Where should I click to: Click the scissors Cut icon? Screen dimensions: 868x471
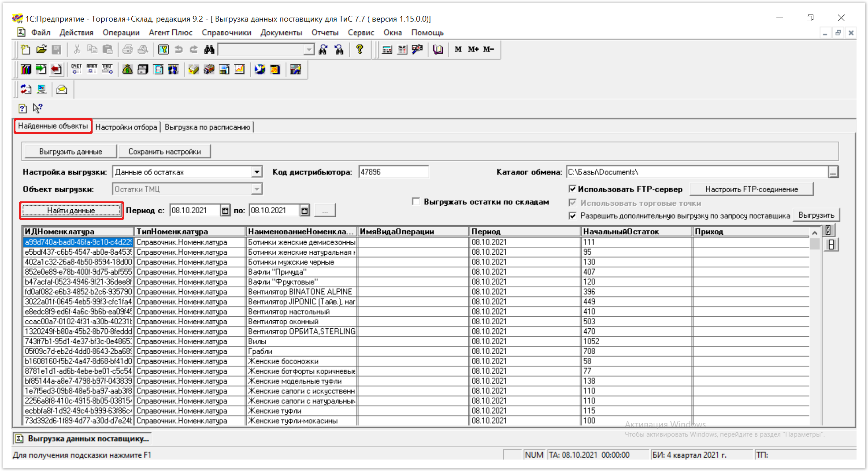click(77, 49)
